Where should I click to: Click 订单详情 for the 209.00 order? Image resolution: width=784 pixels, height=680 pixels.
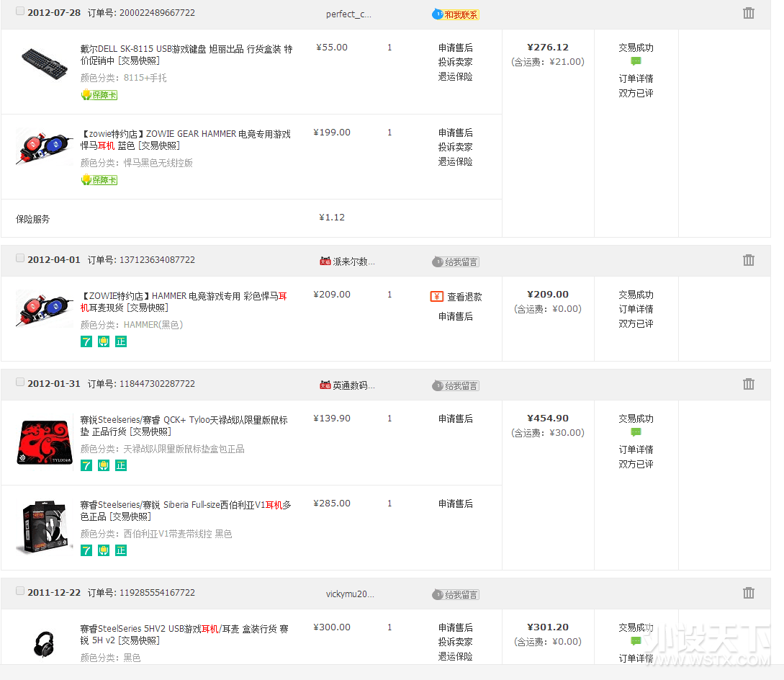(x=636, y=309)
